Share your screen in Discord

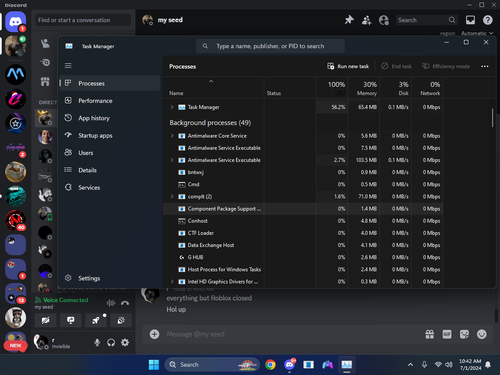(71, 320)
